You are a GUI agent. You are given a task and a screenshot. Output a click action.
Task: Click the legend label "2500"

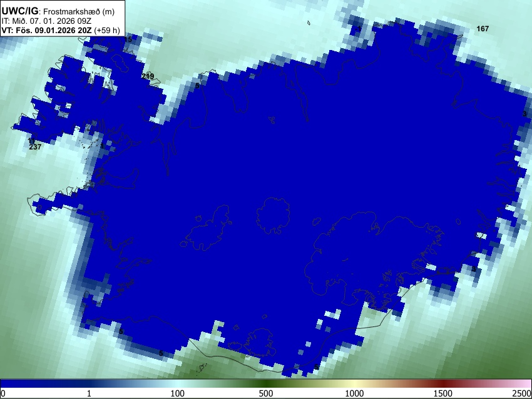pyautogui.click(x=522, y=393)
